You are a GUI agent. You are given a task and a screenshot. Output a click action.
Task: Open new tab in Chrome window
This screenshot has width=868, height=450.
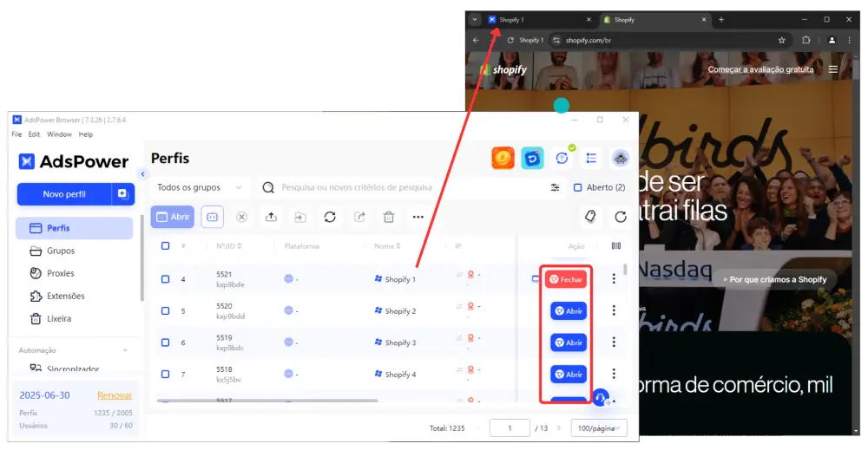720,19
